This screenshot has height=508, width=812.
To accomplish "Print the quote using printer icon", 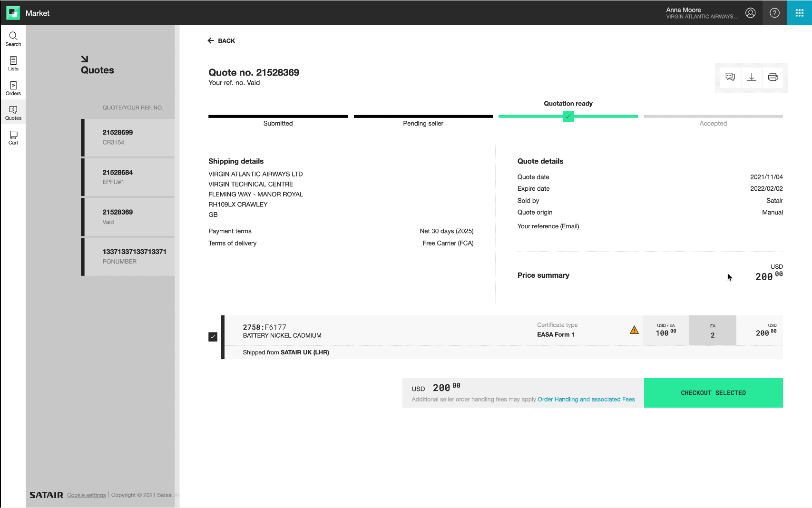I will 773,77.
